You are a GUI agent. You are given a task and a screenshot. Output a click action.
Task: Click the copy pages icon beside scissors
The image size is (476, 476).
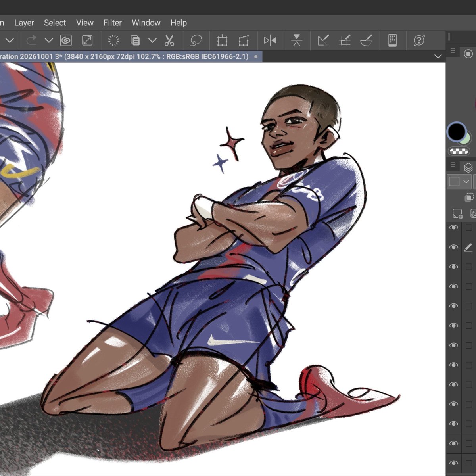(135, 40)
